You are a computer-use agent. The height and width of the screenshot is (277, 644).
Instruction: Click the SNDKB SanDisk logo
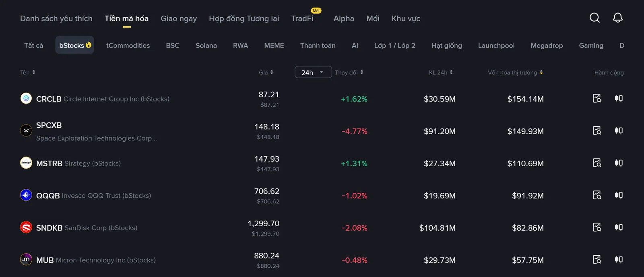[x=26, y=227]
